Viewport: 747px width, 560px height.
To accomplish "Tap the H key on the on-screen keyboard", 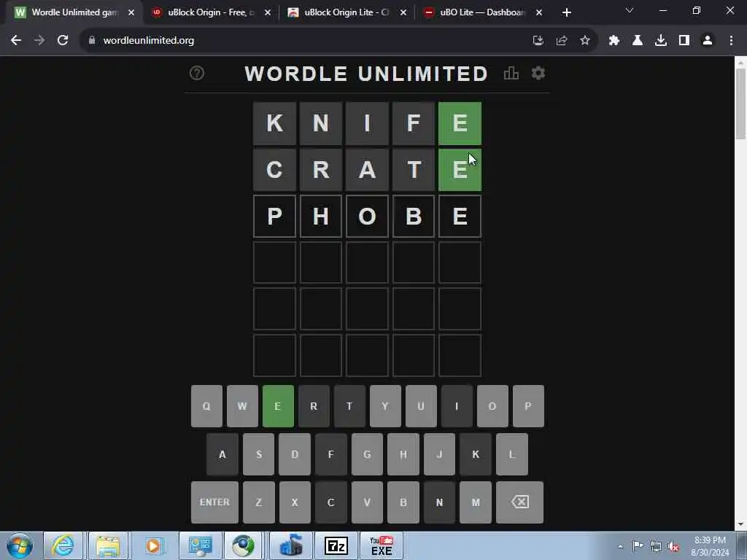I will pyautogui.click(x=403, y=454).
